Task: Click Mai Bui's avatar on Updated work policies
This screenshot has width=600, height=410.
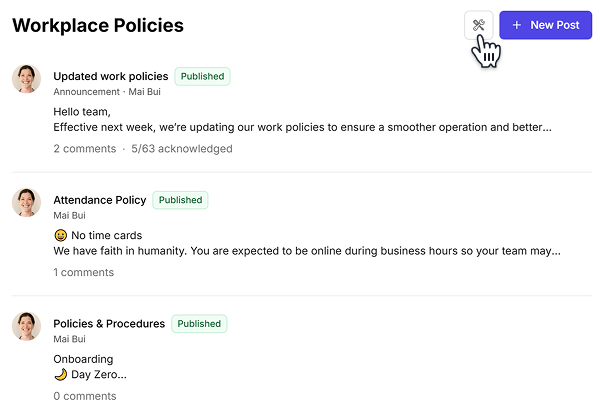Action: [26, 79]
